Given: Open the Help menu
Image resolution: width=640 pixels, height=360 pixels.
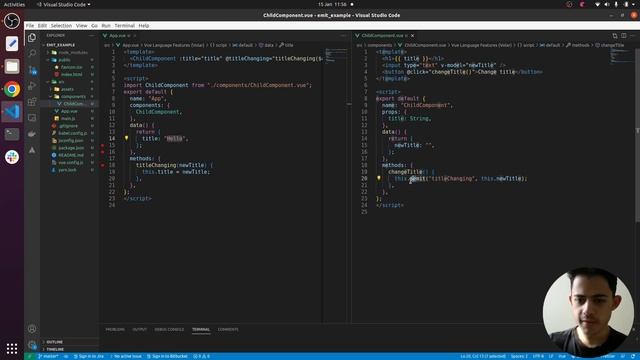Looking at the screenshot, I should tap(144, 26).
